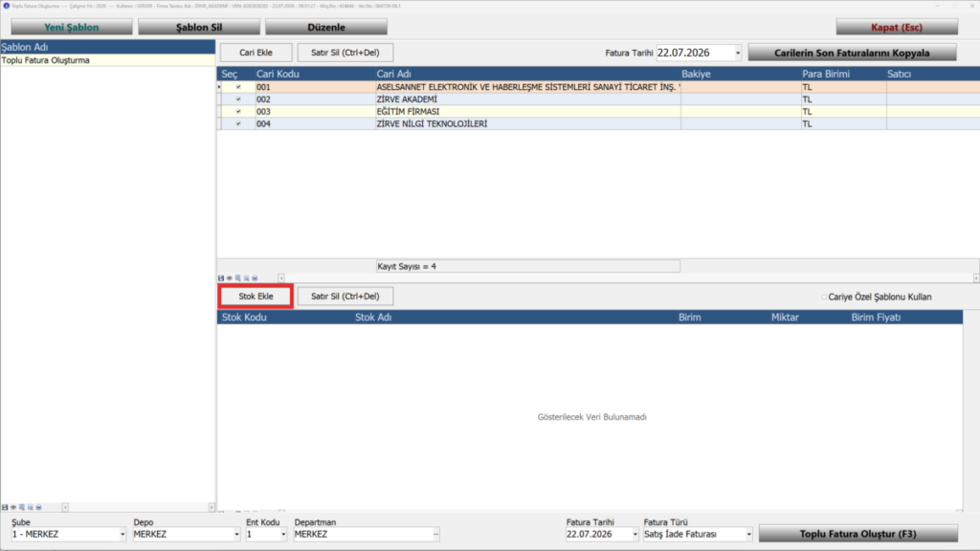This screenshot has height=551, width=980.
Task: Click the print preview icon below the cari grid
Action: [246, 278]
